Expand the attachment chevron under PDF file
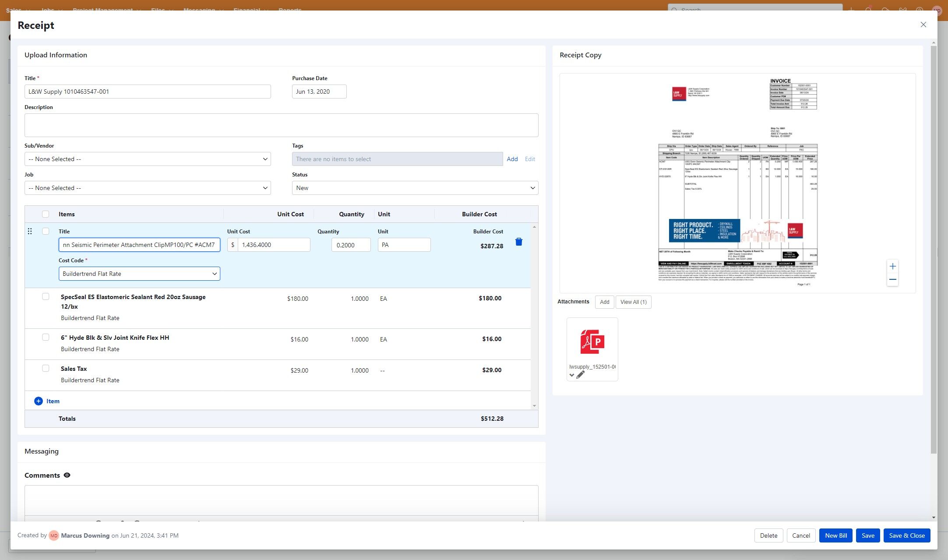The image size is (948, 560). [571, 375]
